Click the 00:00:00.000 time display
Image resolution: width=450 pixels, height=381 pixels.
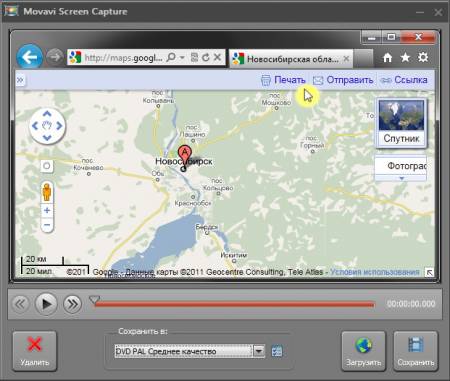pyautogui.click(x=411, y=304)
